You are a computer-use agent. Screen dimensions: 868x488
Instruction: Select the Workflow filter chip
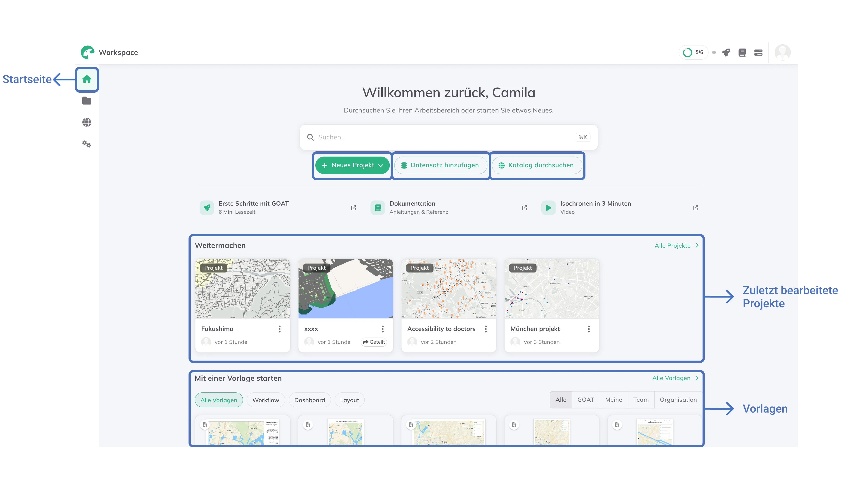tap(266, 400)
